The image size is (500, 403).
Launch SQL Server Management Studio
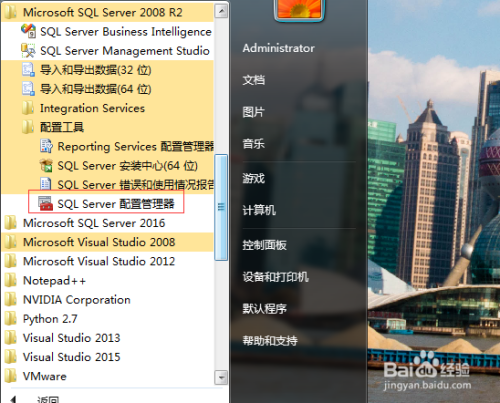click(x=107, y=51)
